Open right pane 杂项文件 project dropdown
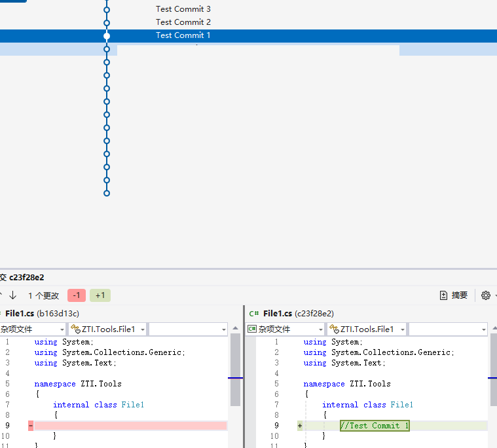This screenshot has width=497, height=448. [285, 329]
